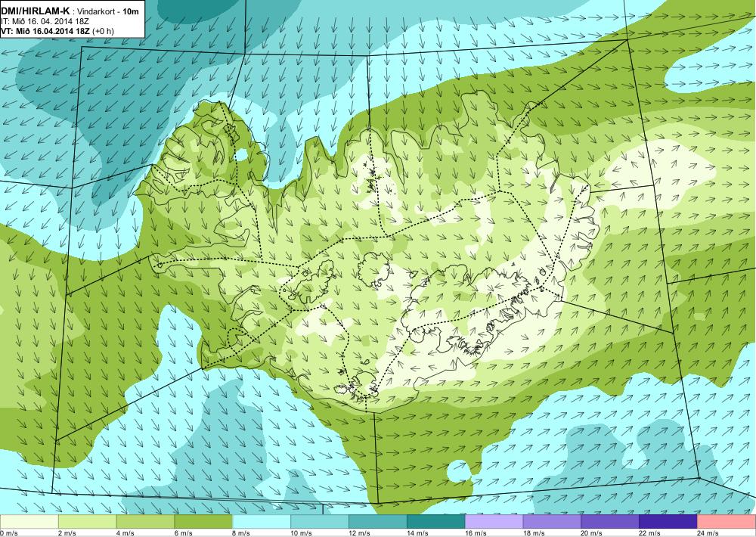Image resolution: width=756 pixels, height=537 pixels.
Task: Click the "24 m/s" legend label
Action: tap(708, 533)
